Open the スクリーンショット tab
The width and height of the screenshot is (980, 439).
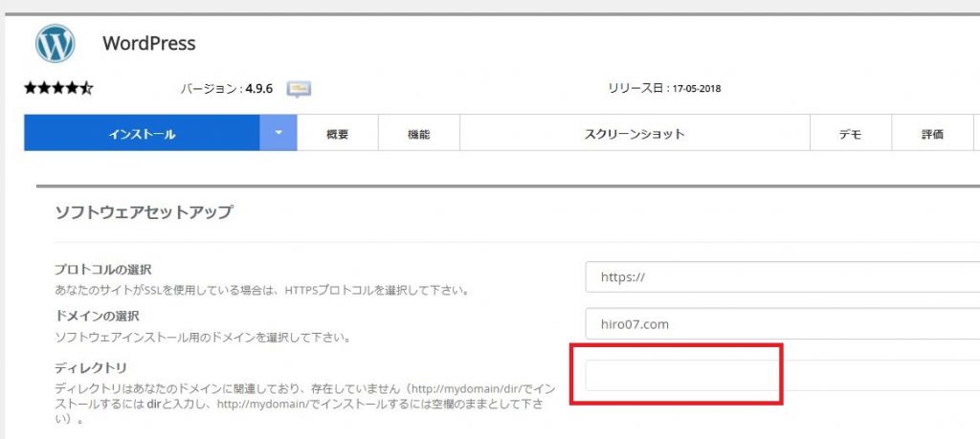(635, 134)
